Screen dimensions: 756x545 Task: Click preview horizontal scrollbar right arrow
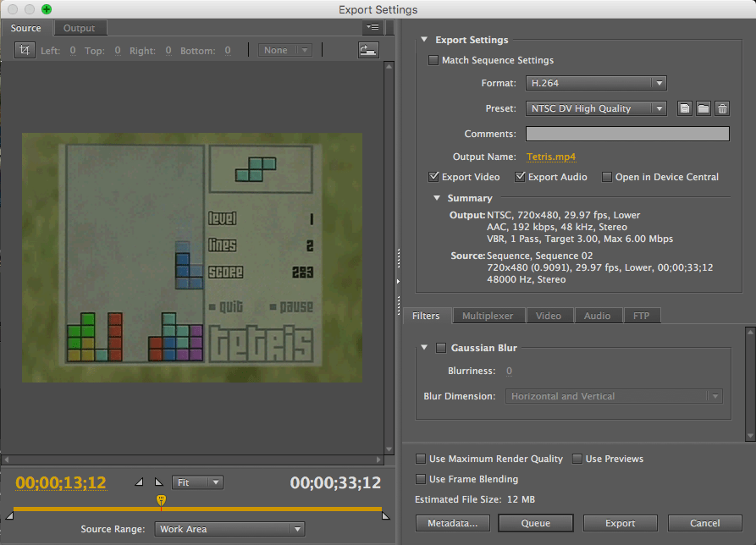(378, 460)
